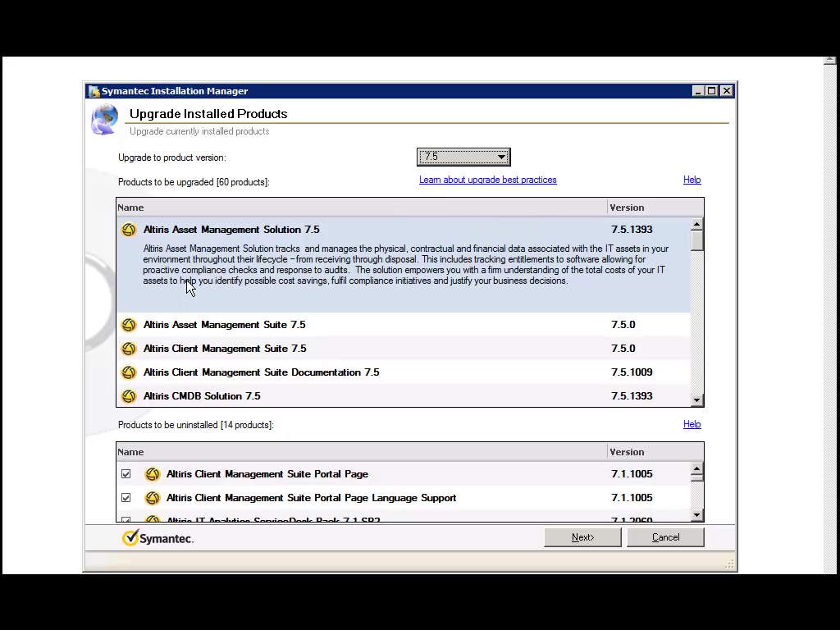840x630 pixels.
Task: Select Altiris Client Management Suite Portal Page row text
Action: (x=267, y=474)
